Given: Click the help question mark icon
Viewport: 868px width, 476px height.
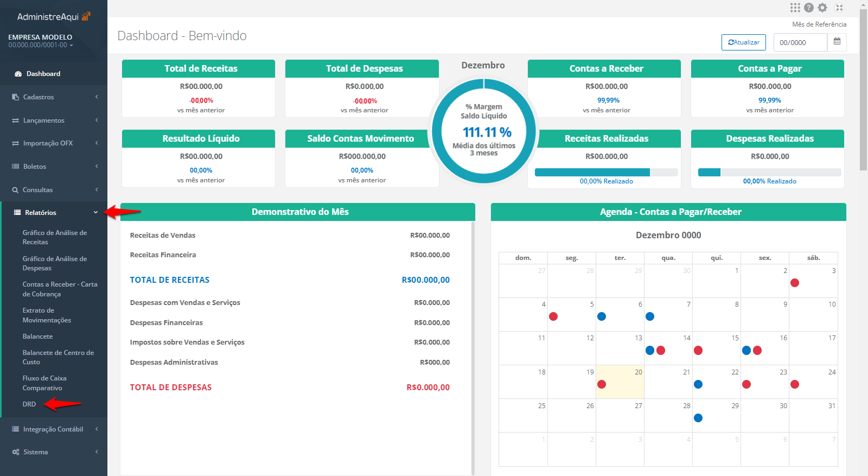Looking at the screenshot, I should point(809,8).
